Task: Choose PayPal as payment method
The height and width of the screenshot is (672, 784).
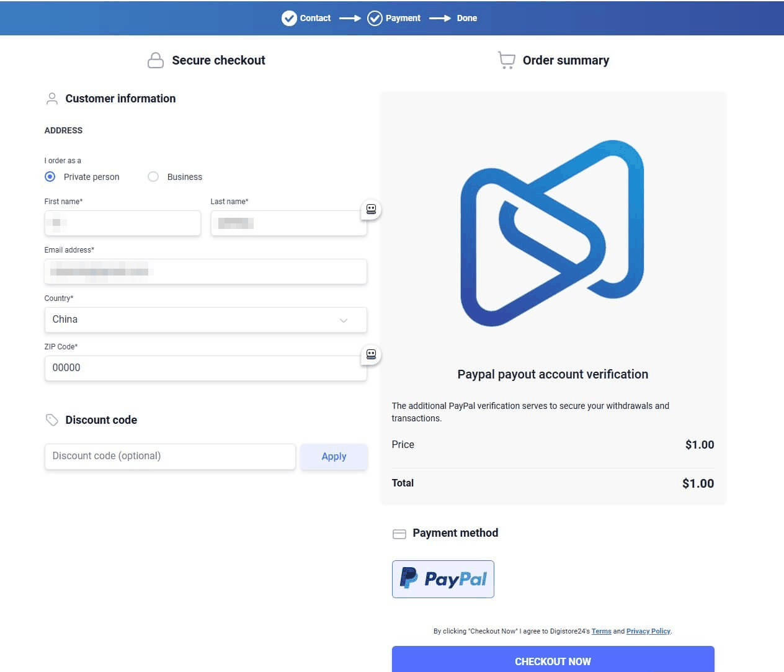Action: pyautogui.click(x=443, y=579)
